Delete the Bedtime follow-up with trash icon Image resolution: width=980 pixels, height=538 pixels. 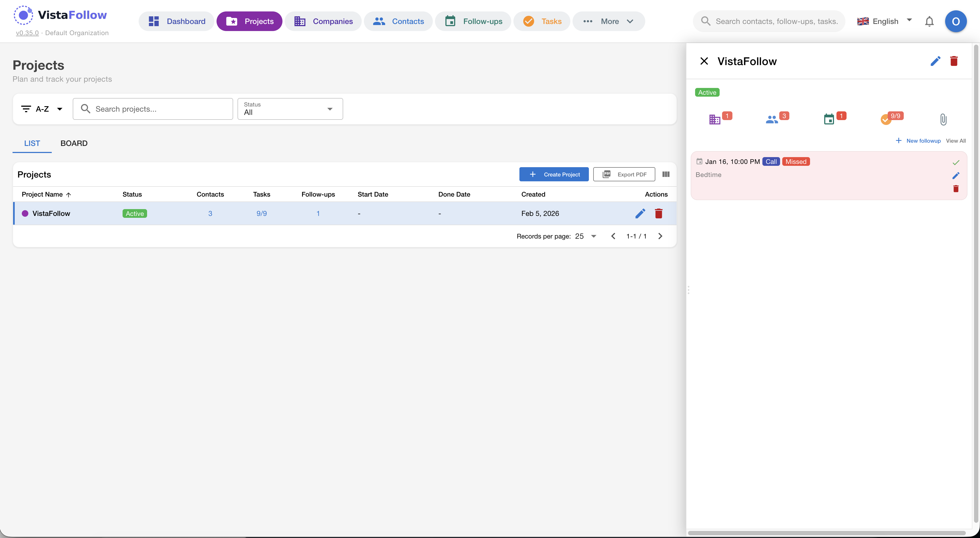click(956, 189)
